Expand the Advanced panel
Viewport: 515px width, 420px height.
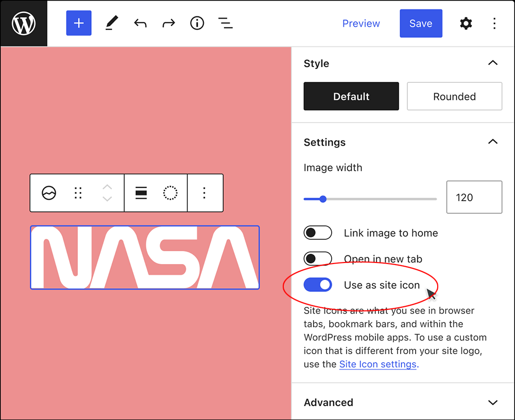coord(493,402)
